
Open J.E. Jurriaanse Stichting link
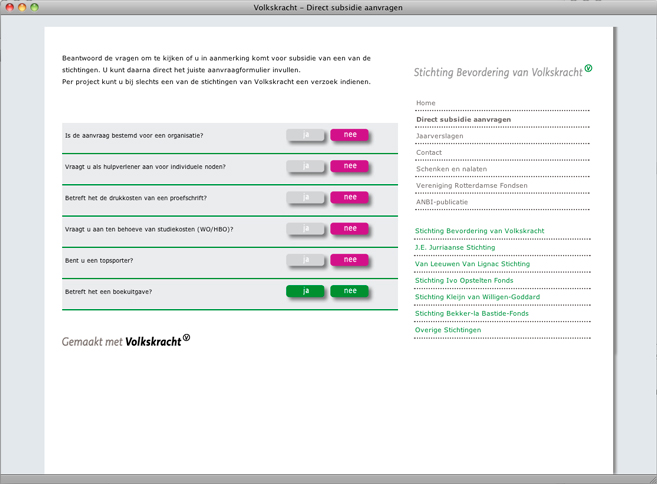click(x=455, y=247)
